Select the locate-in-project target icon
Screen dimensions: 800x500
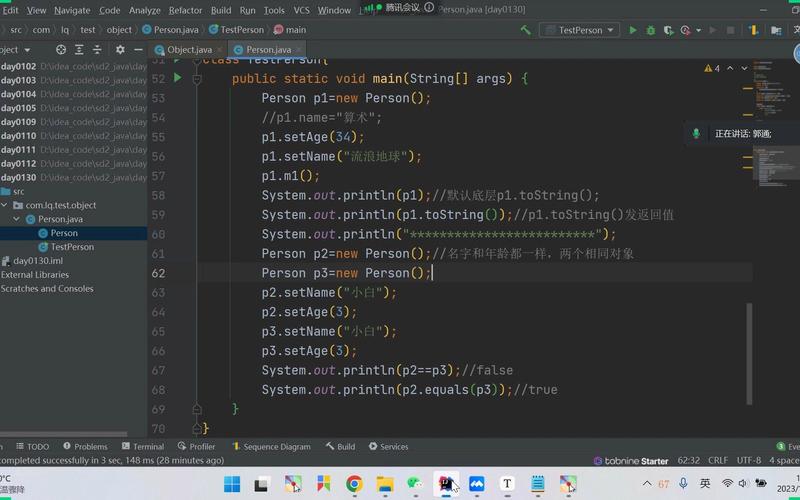pos(61,49)
